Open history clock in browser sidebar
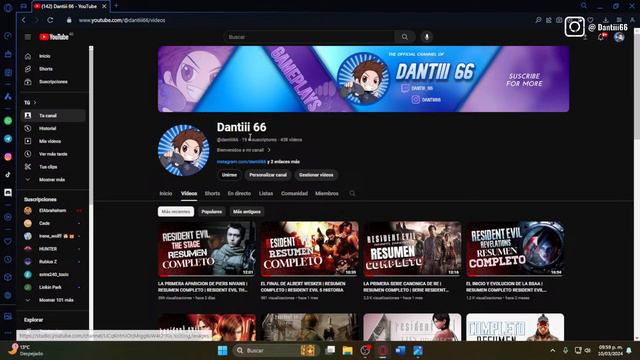The height and width of the screenshot is (360, 640). (8, 260)
